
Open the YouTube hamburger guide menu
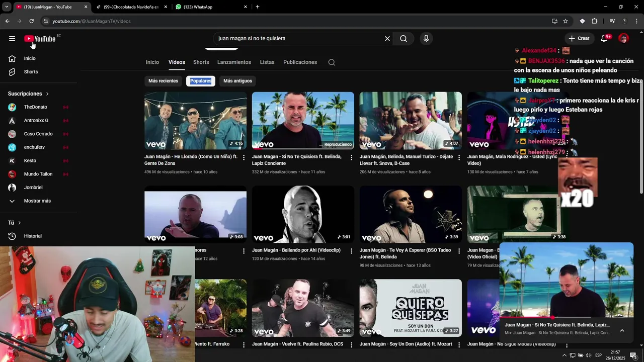point(12,39)
